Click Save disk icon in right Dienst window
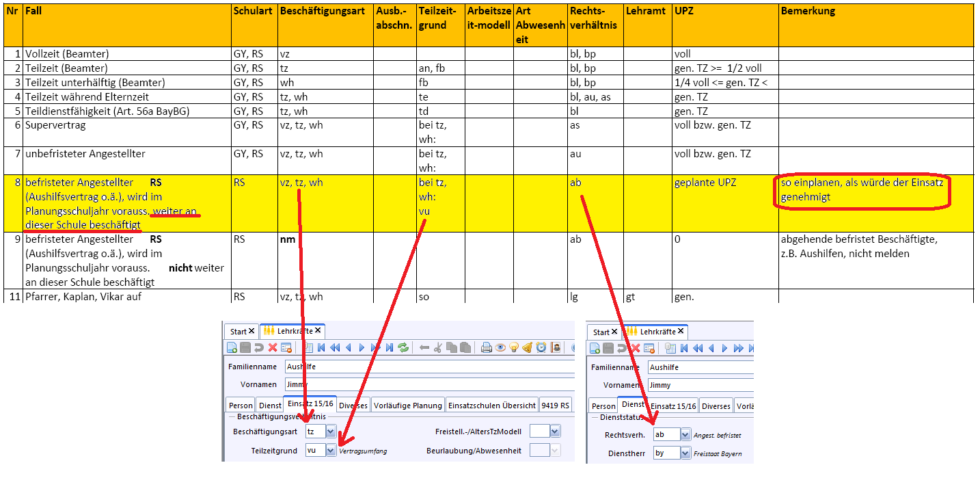980x504 pixels. coord(608,348)
